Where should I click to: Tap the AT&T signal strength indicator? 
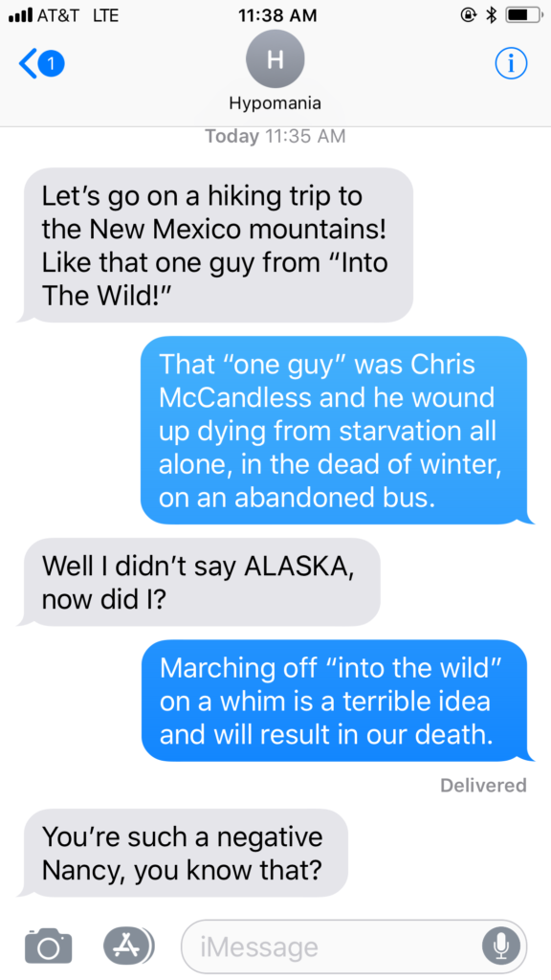pyautogui.click(x=21, y=15)
